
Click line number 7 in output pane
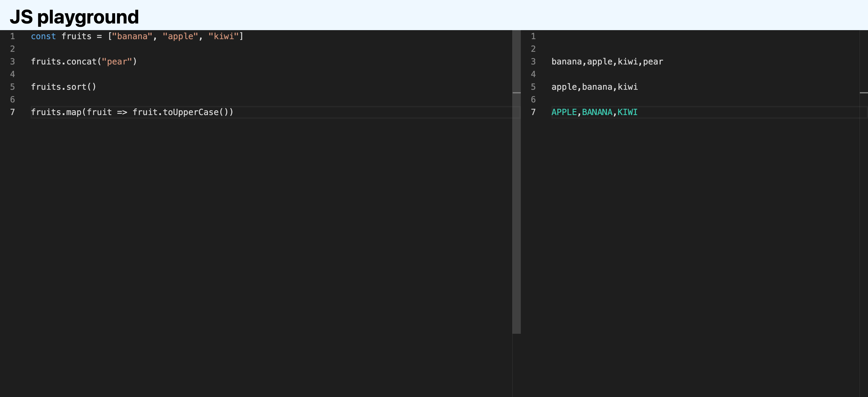click(x=533, y=112)
